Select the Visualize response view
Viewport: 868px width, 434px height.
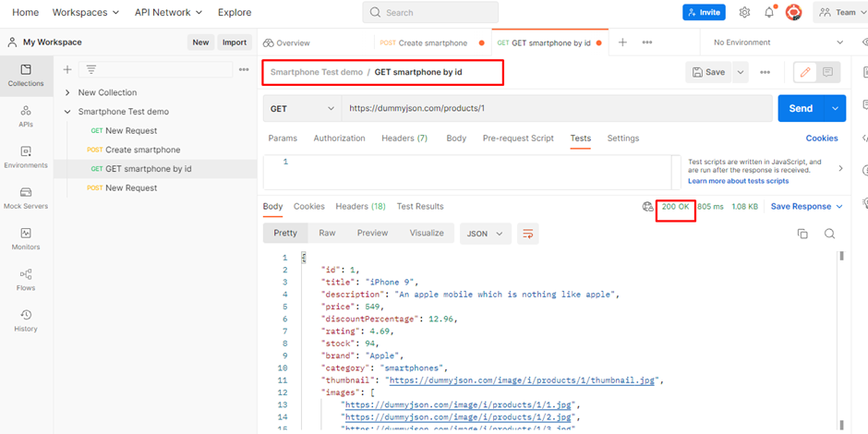coord(427,233)
